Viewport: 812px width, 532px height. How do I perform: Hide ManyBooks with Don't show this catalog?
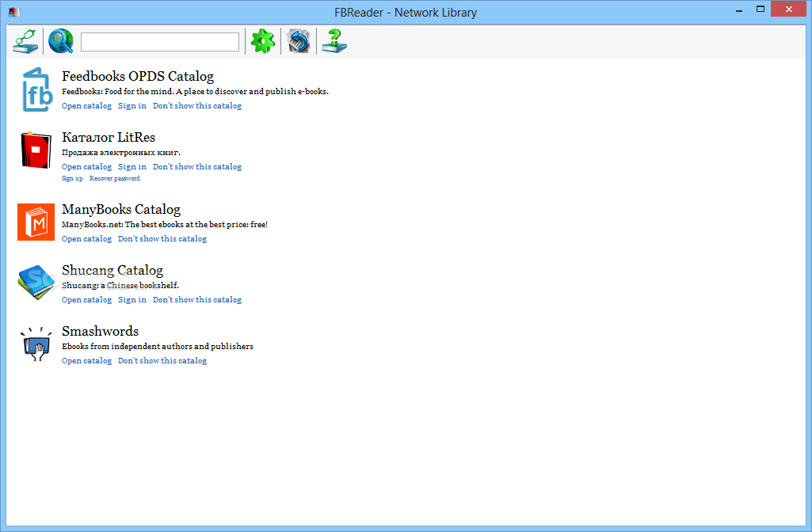pos(162,238)
